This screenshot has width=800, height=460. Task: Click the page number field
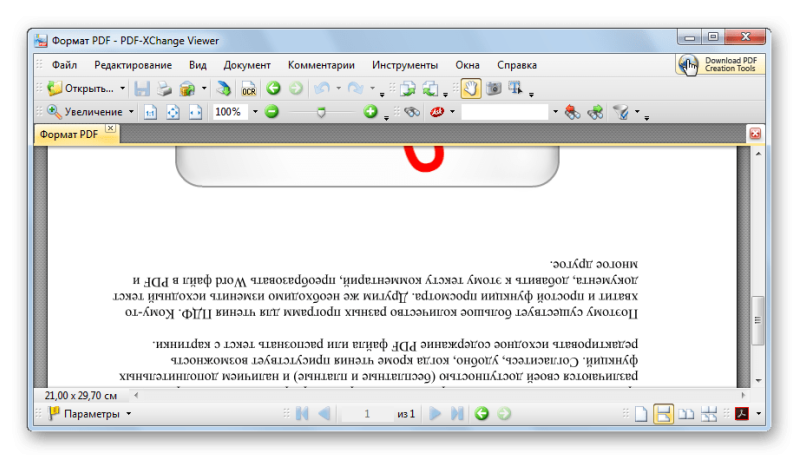(366, 414)
